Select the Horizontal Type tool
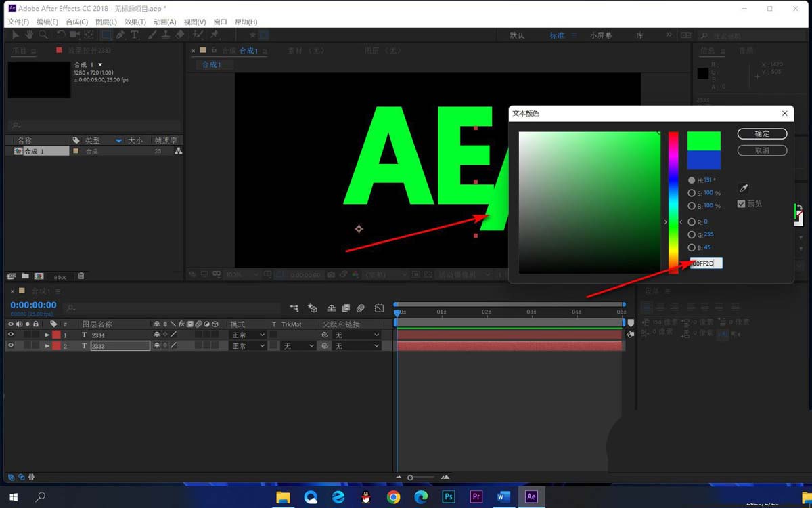 (135, 35)
